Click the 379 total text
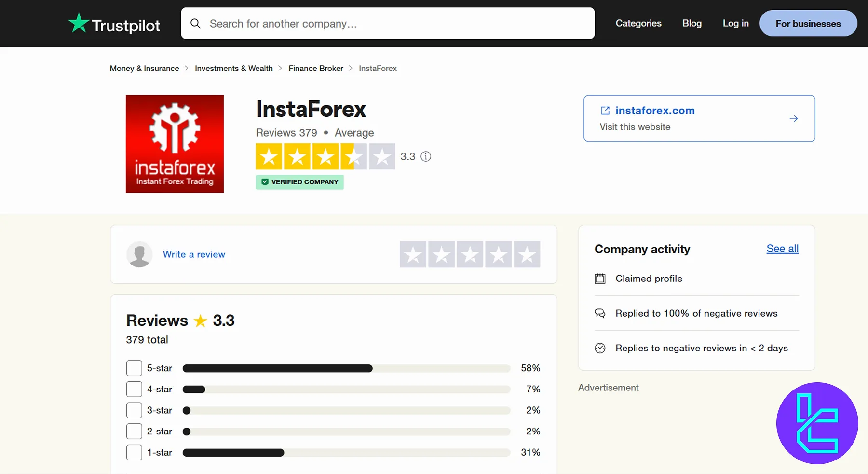 (147, 340)
